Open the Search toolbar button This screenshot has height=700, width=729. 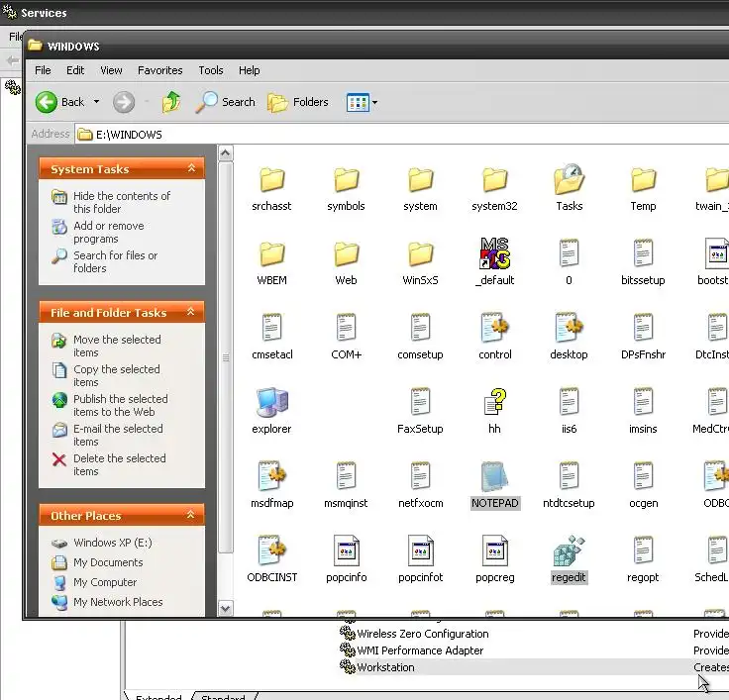point(226,102)
